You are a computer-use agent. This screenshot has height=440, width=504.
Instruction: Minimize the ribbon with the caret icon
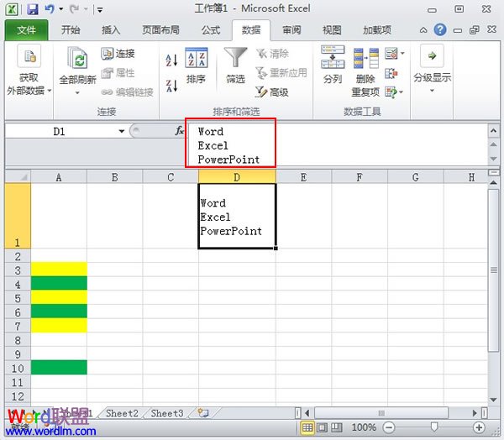(x=423, y=30)
